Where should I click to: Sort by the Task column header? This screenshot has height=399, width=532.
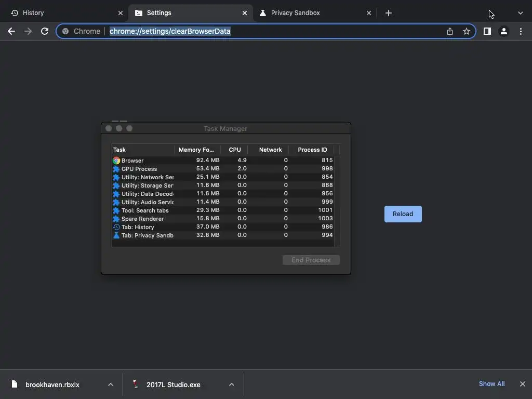tap(143, 150)
